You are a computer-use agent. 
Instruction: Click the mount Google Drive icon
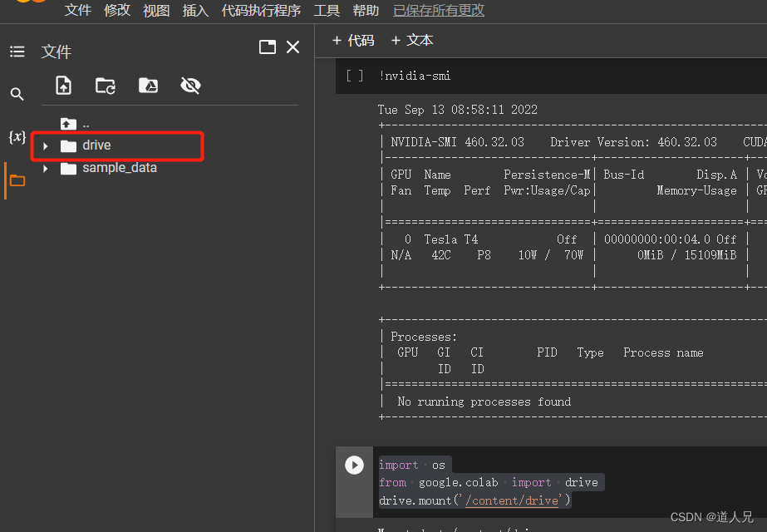click(x=148, y=86)
